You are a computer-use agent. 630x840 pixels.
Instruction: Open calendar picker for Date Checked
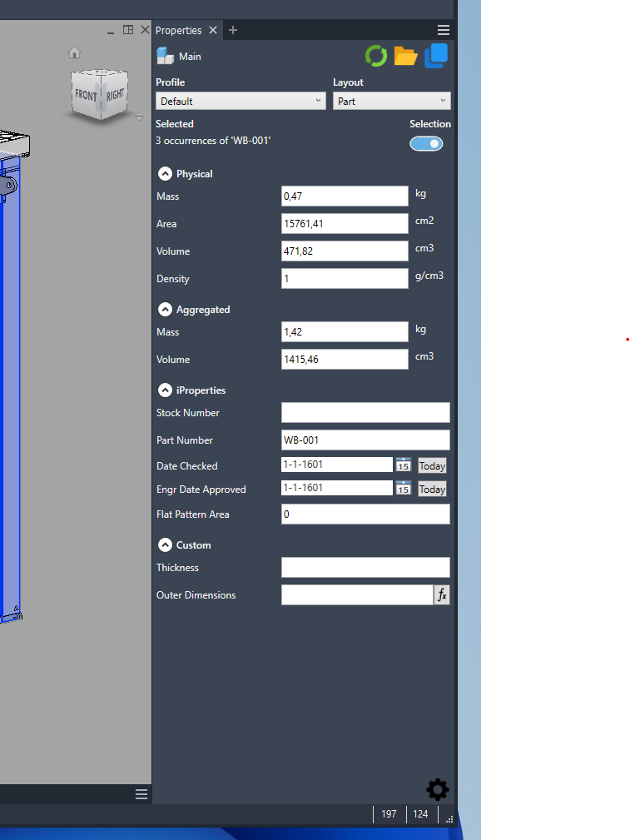tap(403, 465)
